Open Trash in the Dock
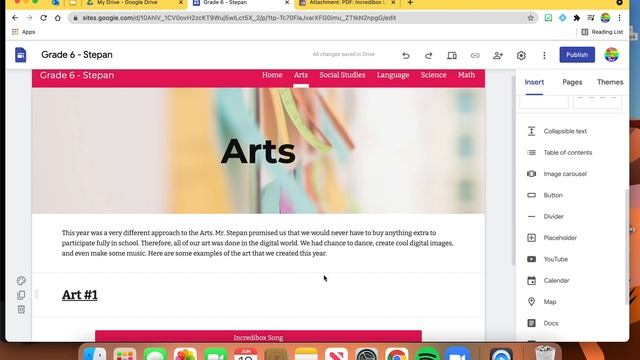Screen dimensions: 640x360 pos(545,353)
